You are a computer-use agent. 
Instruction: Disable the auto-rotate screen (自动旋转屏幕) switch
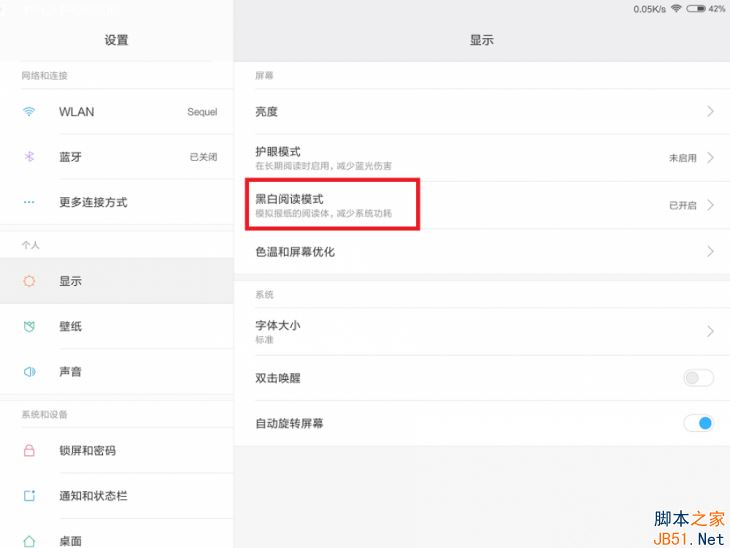698,423
